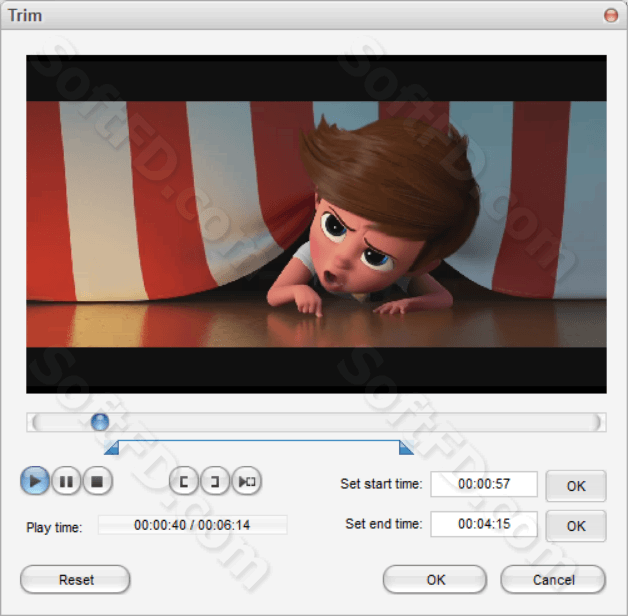Click the Play time display field

(x=193, y=525)
